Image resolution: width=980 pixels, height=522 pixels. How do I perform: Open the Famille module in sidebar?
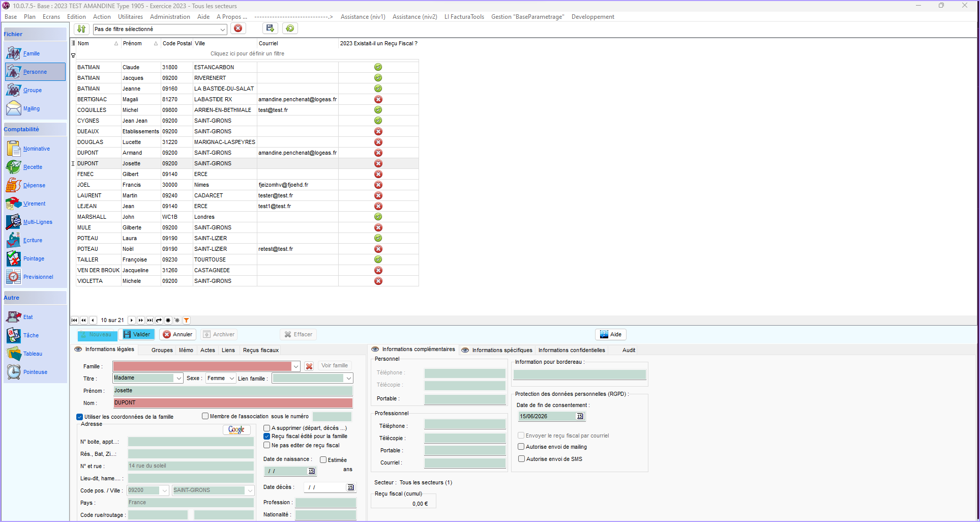point(31,53)
